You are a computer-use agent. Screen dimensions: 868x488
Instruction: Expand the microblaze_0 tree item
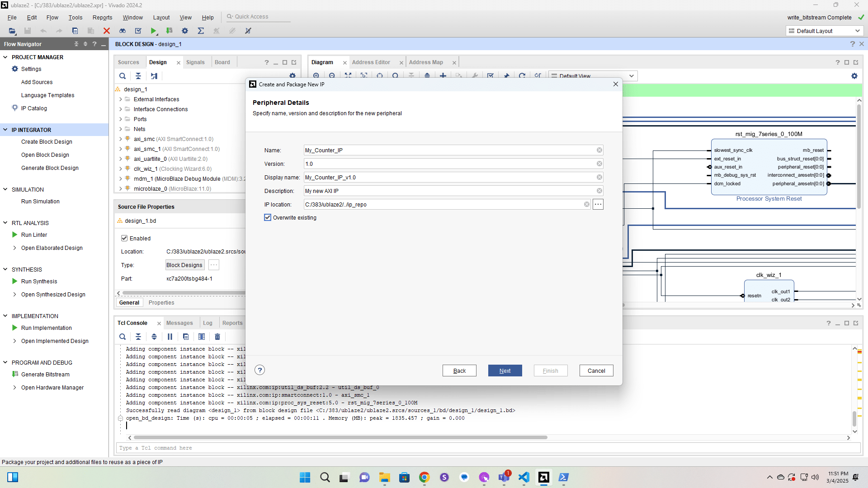click(121, 189)
